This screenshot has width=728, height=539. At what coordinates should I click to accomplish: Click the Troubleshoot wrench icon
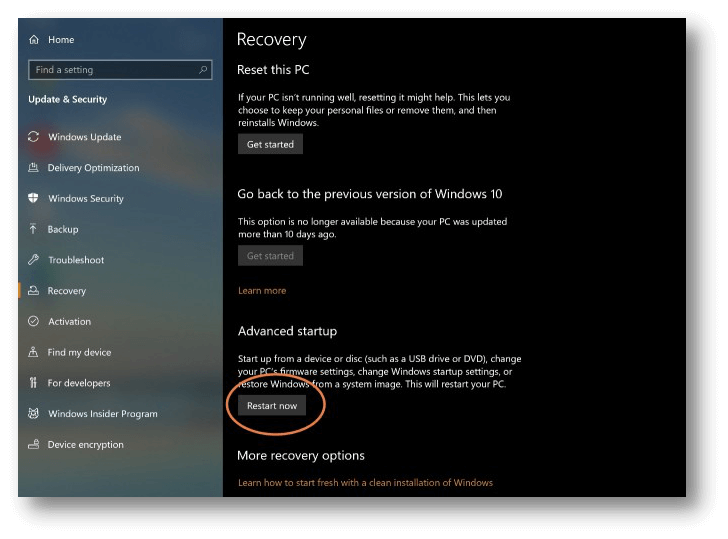pos(34,260)
